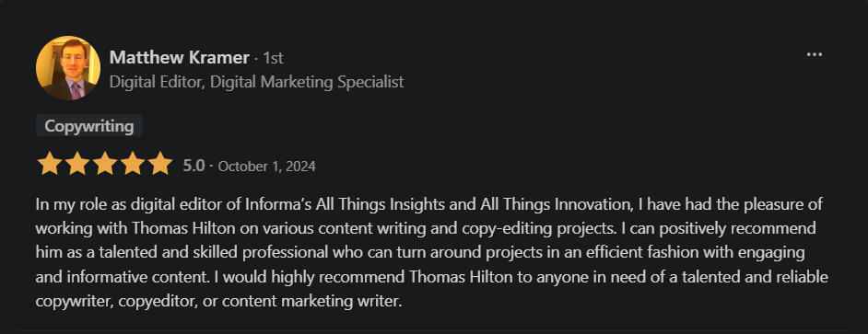868x334 pixels.
Task: Click Thomas Hilton after 'working with'
Action: coord(182,229)
